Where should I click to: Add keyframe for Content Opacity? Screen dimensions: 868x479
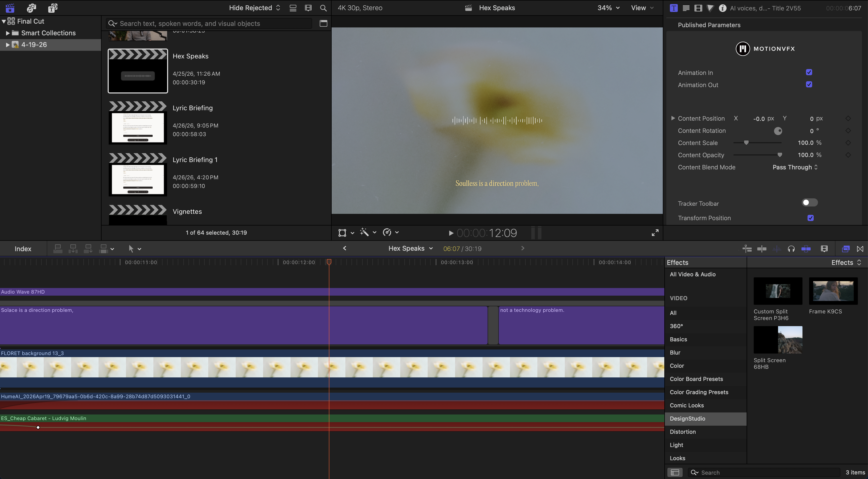point(848,155)
